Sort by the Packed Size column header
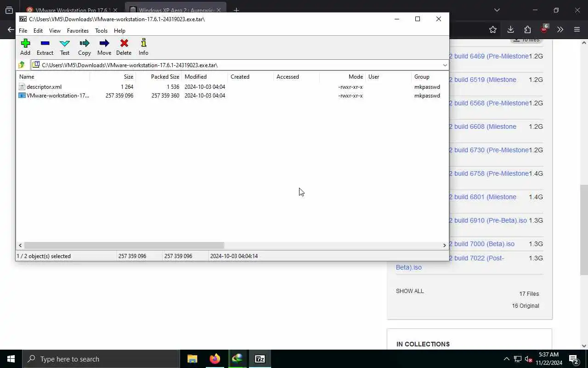 click(x=159, y=77)
